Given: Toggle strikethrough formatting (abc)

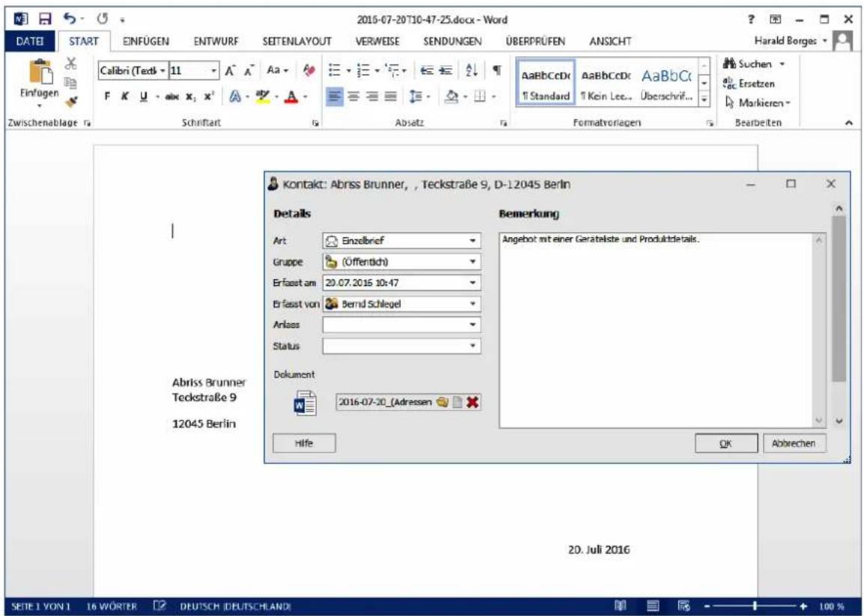Looking at the screenshot, I should (172, 97).
